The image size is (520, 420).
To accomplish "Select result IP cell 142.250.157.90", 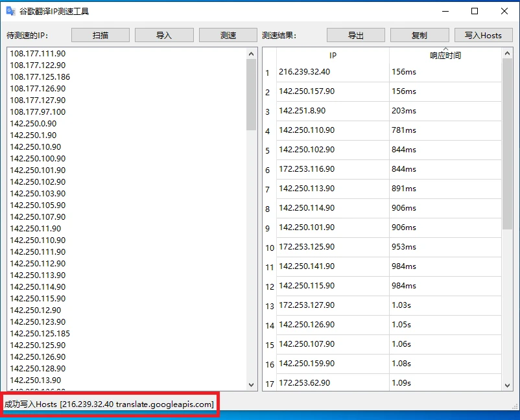I will (333, 91).
